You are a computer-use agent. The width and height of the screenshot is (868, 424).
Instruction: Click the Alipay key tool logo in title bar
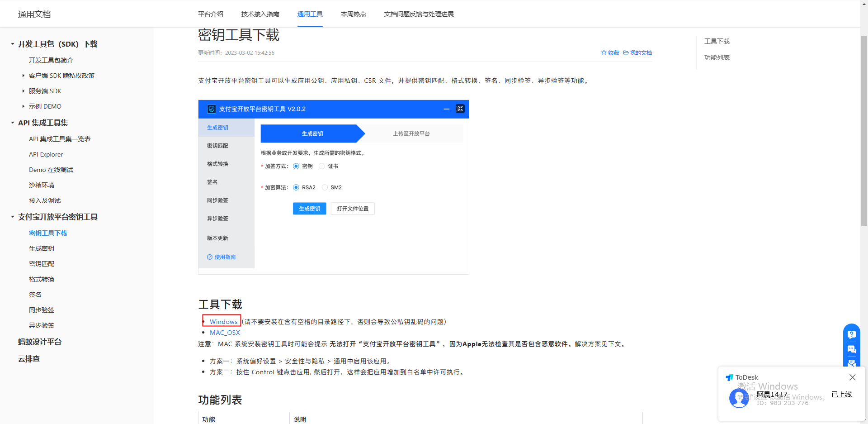tap(211, 109)
